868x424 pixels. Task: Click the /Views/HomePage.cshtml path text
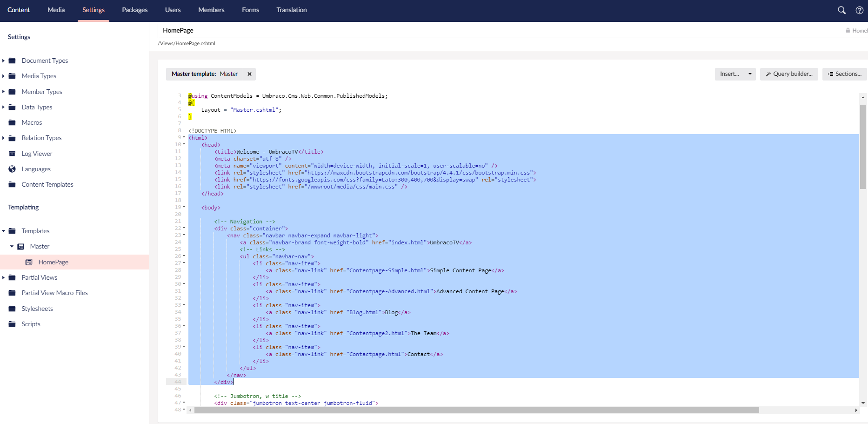coord(187,43)
